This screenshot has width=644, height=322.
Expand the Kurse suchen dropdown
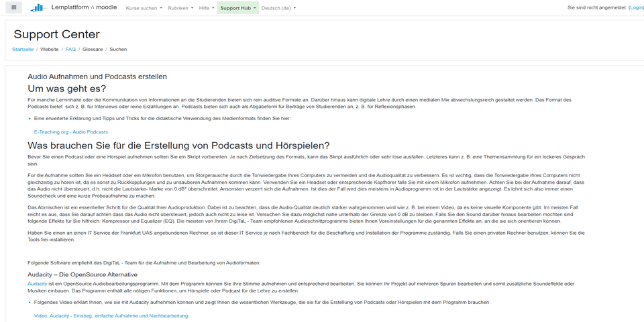tap(144, 8)
